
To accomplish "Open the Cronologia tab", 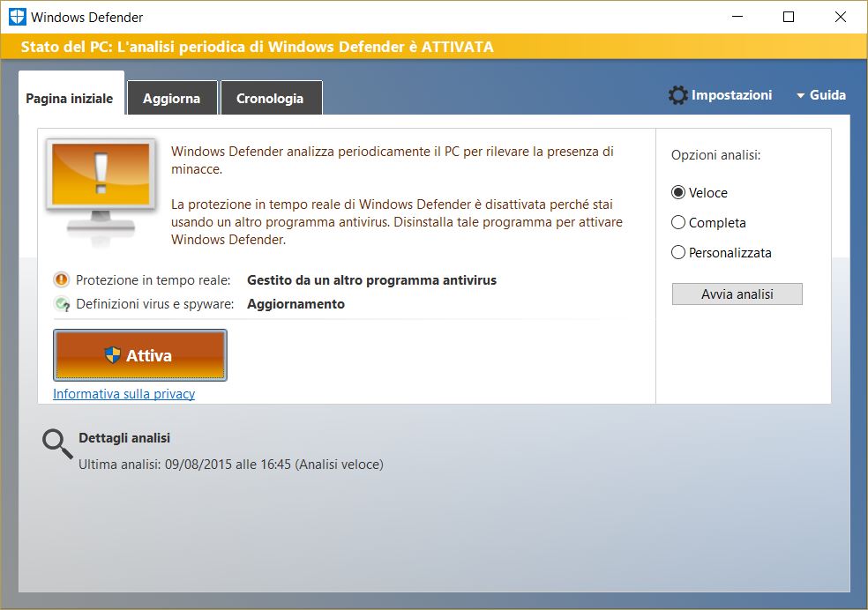I will tap(272, 98).
